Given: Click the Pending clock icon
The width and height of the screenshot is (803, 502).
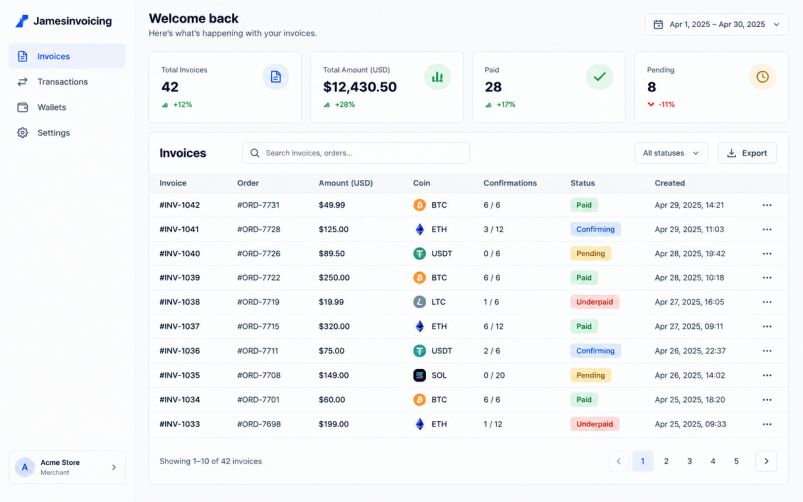Looking at the screenshot, I should pyautogui.click(x=762, y=77).
